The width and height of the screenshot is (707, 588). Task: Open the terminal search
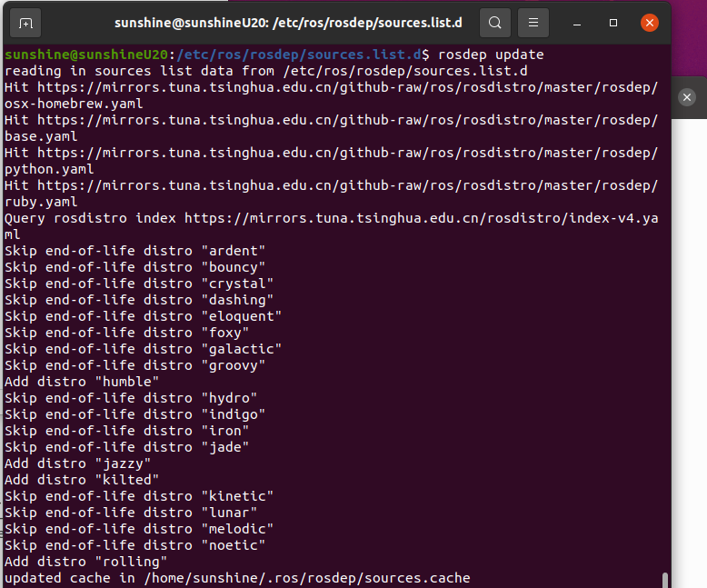494,23
